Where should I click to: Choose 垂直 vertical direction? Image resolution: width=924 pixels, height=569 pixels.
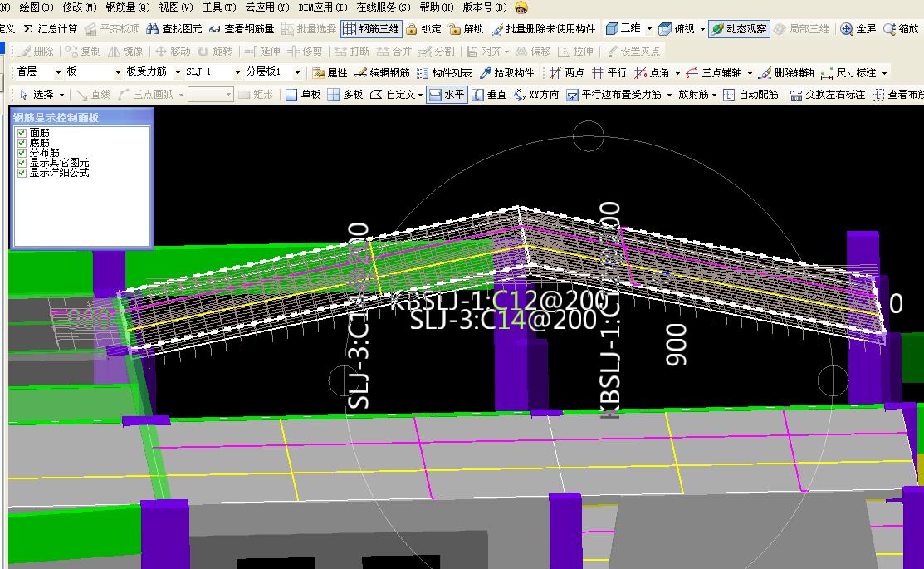click(x=490, y=95)
